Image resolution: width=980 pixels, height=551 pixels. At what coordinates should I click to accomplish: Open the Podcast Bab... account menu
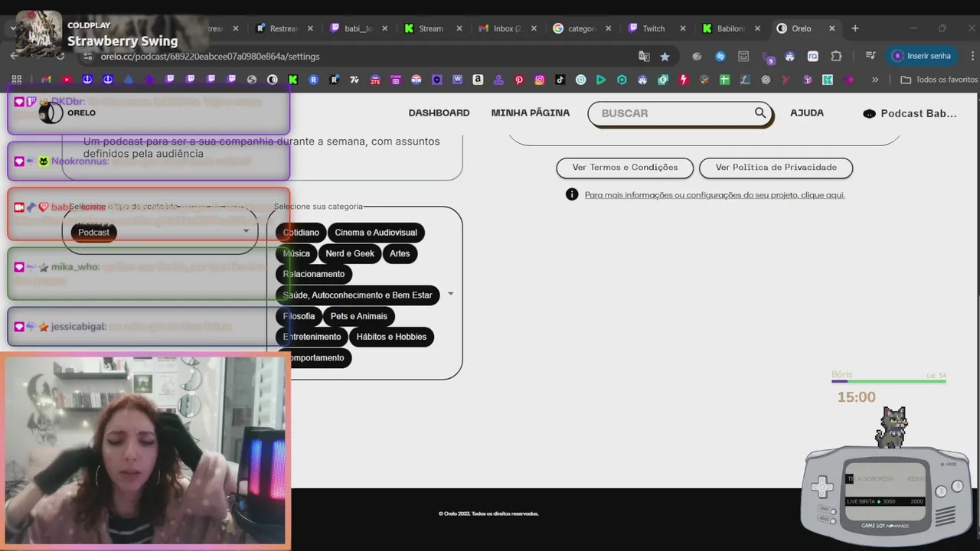[x=910, y=113]
